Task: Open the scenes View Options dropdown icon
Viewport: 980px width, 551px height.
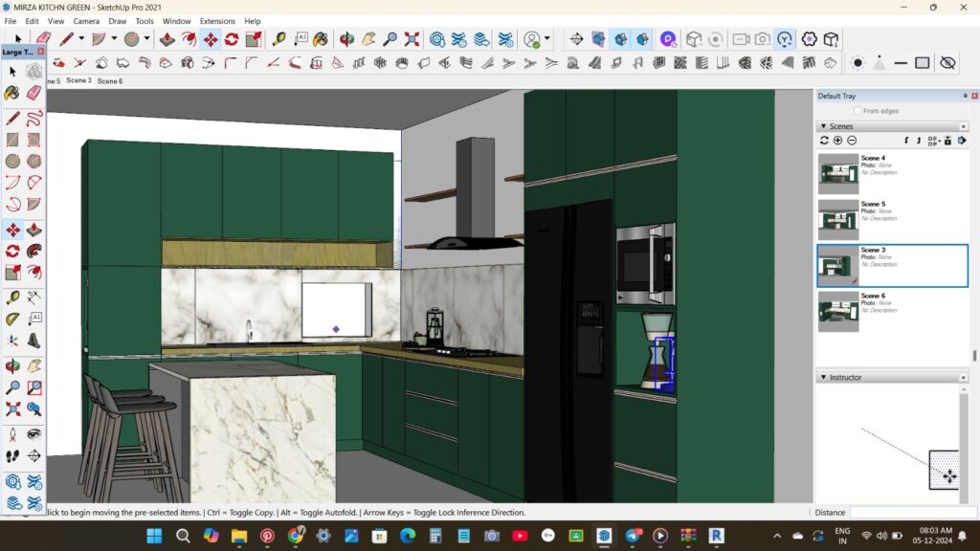Action: point(934,141)
